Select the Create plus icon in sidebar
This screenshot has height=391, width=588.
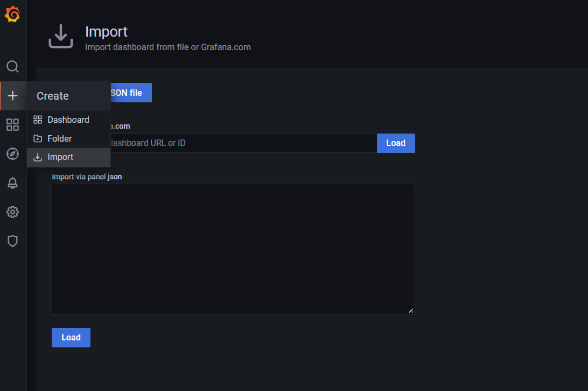point(12,96)
